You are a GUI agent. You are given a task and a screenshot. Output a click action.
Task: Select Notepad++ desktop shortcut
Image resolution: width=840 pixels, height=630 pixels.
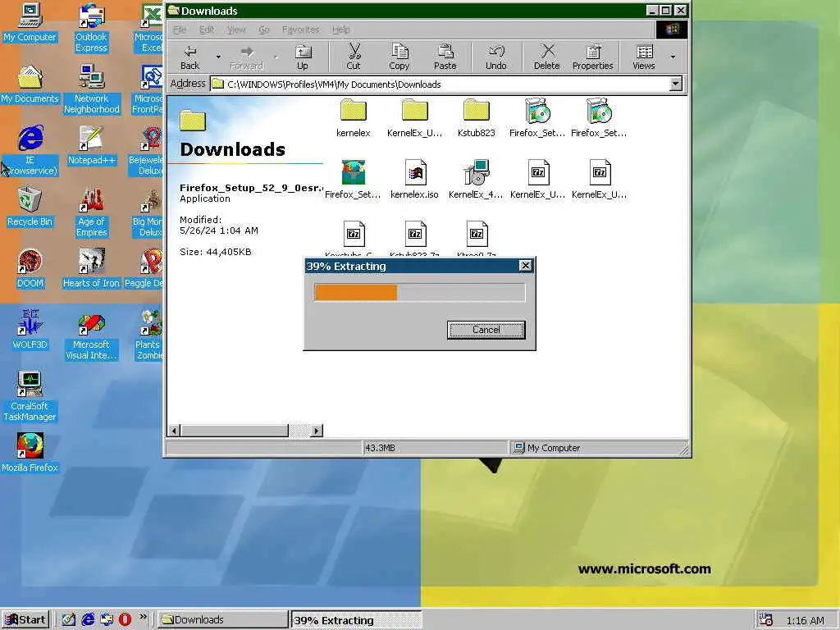[92, 146]
